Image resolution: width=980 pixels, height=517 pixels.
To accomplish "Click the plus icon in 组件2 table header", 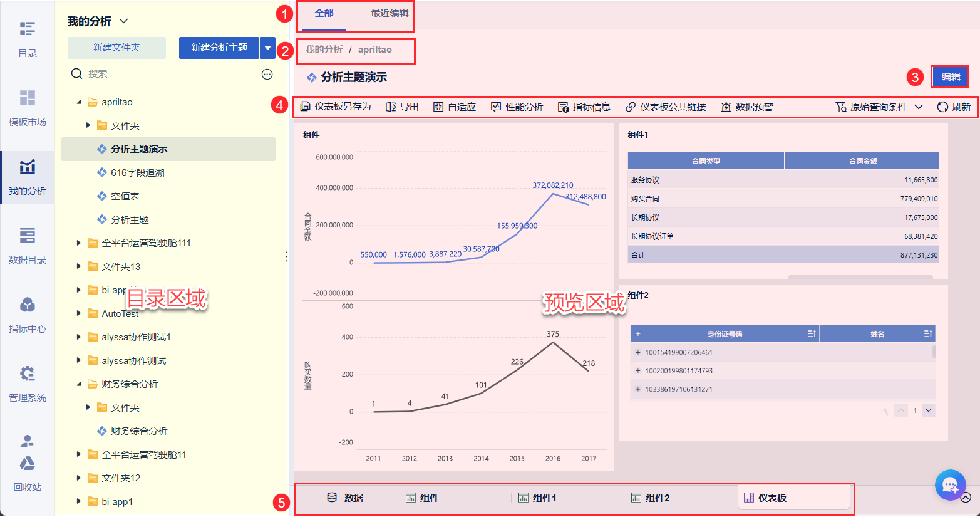I will 638,334.
